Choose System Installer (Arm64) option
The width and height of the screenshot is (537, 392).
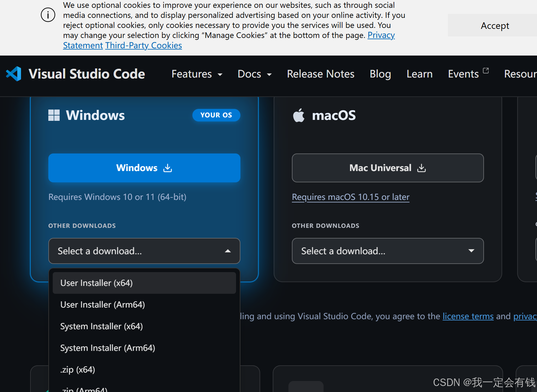tap(144, 348)
